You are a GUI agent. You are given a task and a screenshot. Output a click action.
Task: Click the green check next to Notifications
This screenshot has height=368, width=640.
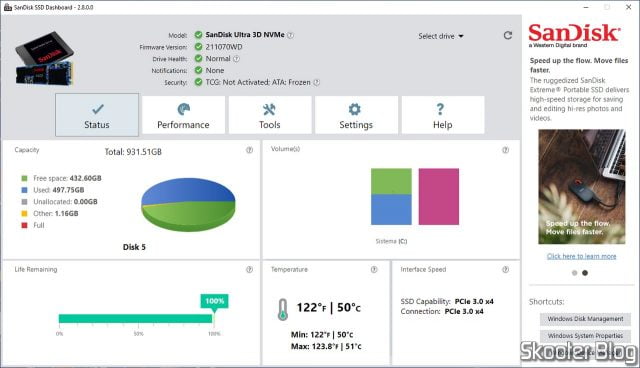(198, 70)
